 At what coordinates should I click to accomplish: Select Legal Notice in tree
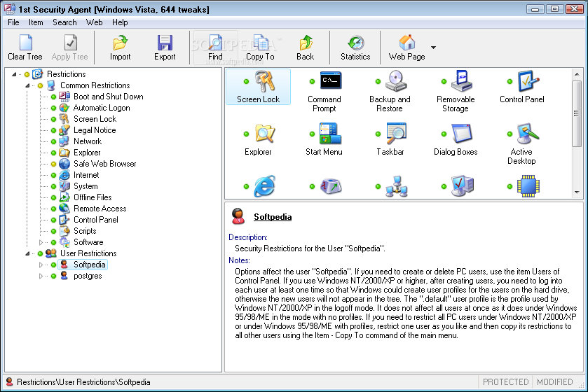(x=95, y=130)
